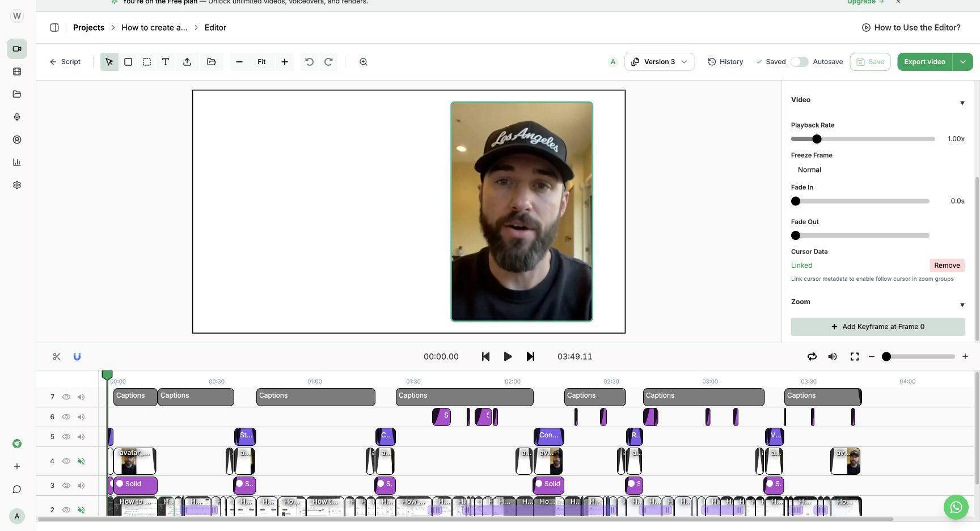
Task: Open the upload media icon
Action: coord(187,62)
